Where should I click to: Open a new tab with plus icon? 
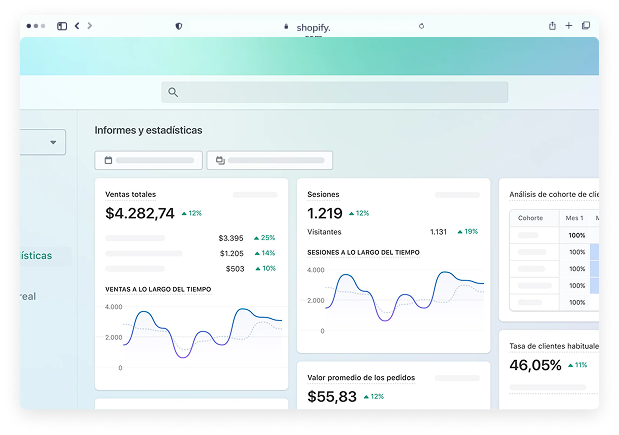[x=568, y=26]
